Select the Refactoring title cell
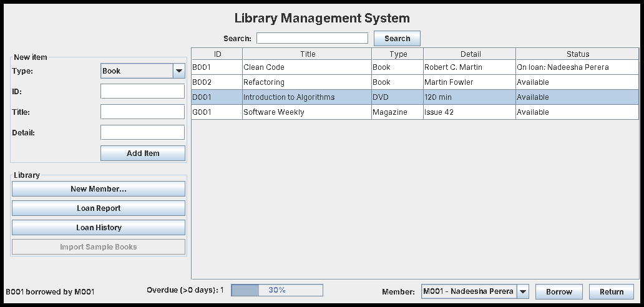Screen dimensions: 644x307 point(307,82)
